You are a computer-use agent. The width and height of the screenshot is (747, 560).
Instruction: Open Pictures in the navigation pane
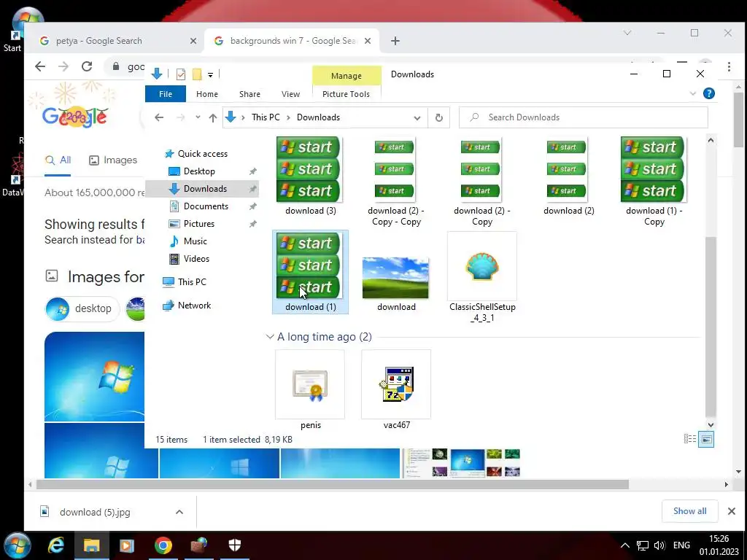coord(198,224)
